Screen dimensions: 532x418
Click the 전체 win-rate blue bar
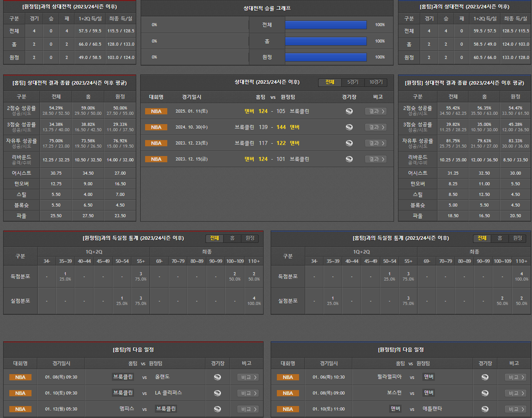click(326, 25)
